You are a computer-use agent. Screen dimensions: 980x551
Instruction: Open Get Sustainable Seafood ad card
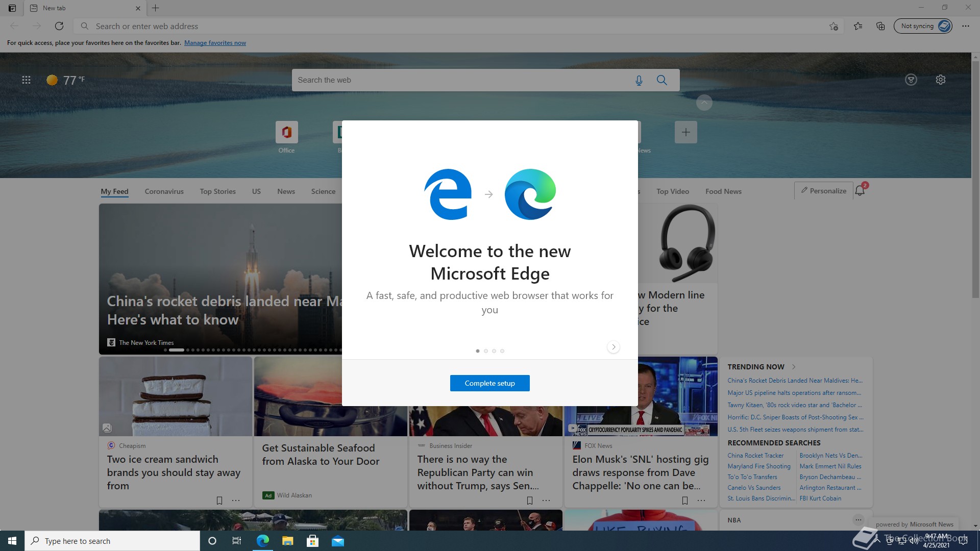pos(321,455)
